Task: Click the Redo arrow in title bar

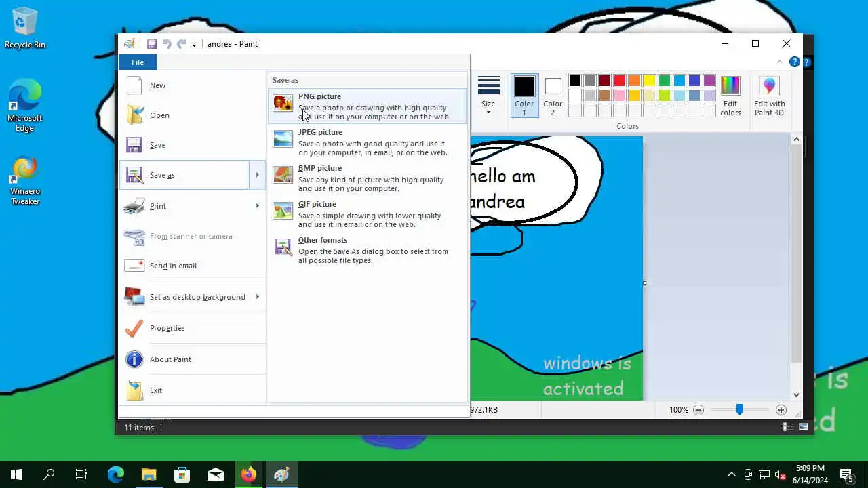Action: (x=181, y=44)
